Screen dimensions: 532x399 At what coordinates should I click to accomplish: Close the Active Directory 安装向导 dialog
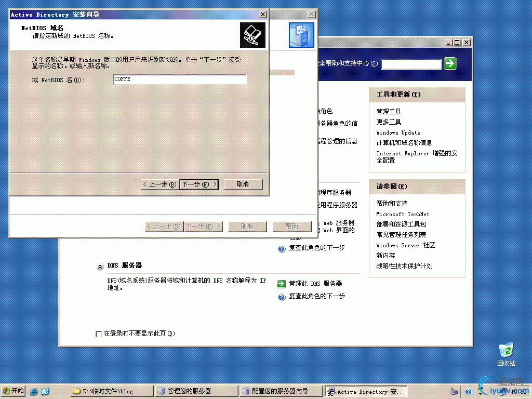point(262,14)
